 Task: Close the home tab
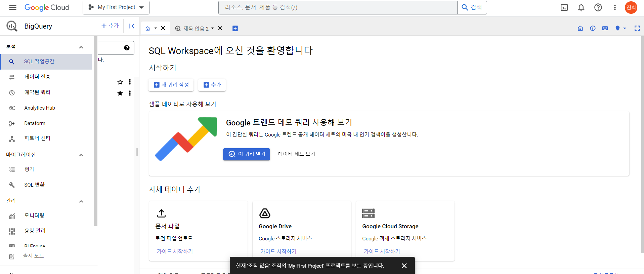click(x=163, y=28)
